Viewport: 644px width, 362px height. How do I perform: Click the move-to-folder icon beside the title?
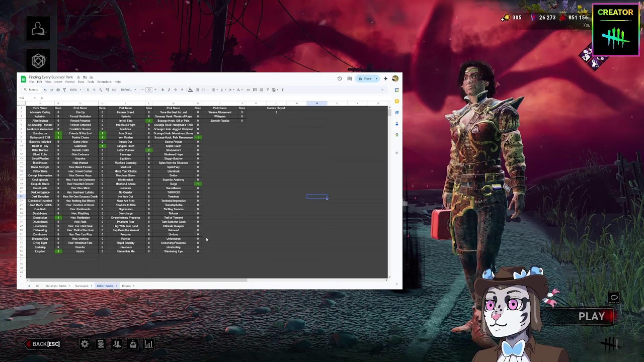click(85, 77)
